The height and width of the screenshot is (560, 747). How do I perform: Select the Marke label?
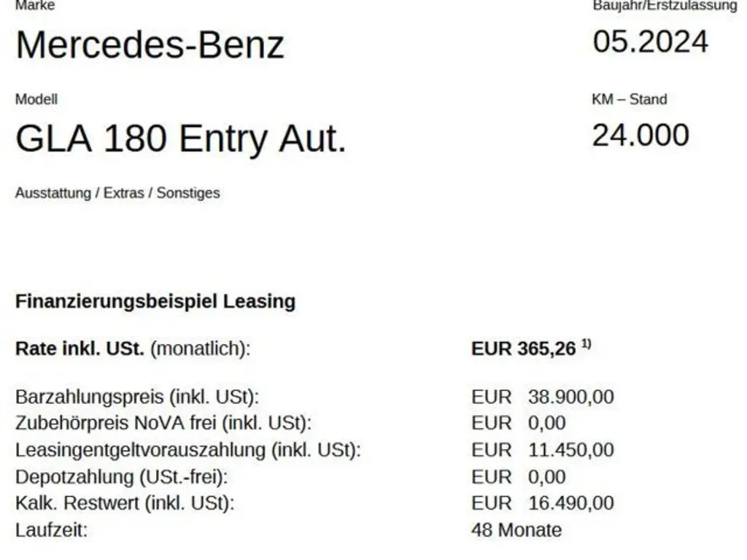pos(34,5)
